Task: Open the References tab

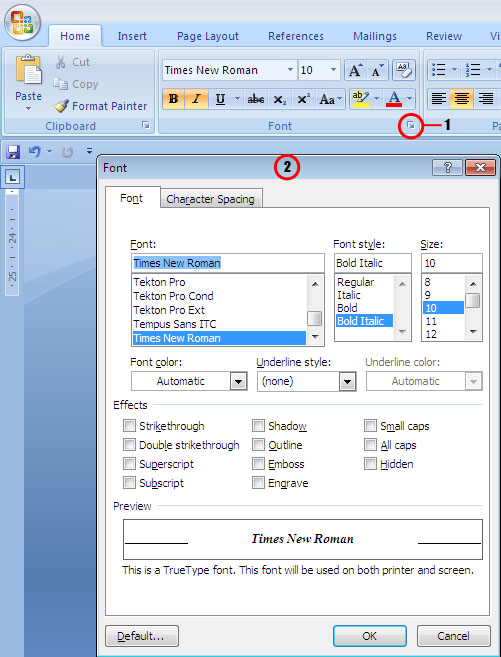Action: pyautogui.click(x=296, y=36)
